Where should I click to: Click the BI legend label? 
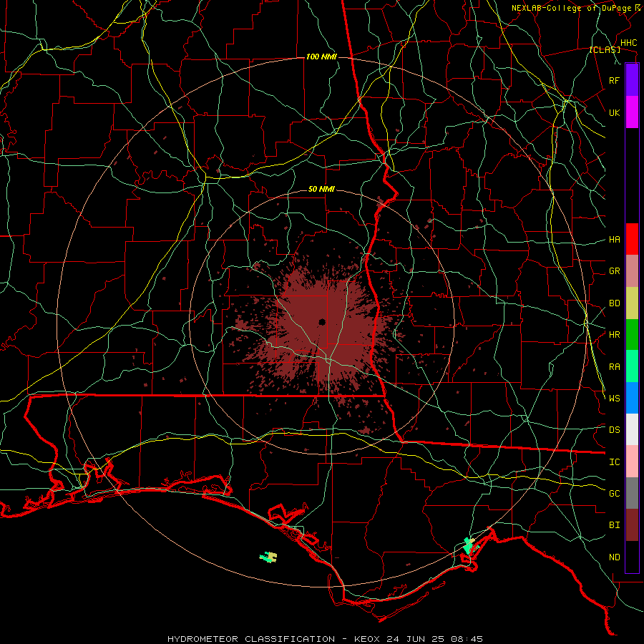(614, 525)
